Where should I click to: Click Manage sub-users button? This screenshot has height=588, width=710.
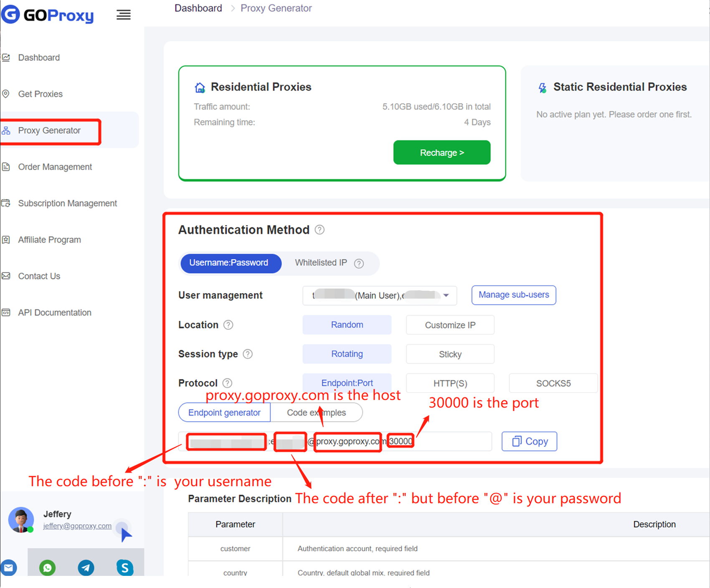click(x=514, y=295)
